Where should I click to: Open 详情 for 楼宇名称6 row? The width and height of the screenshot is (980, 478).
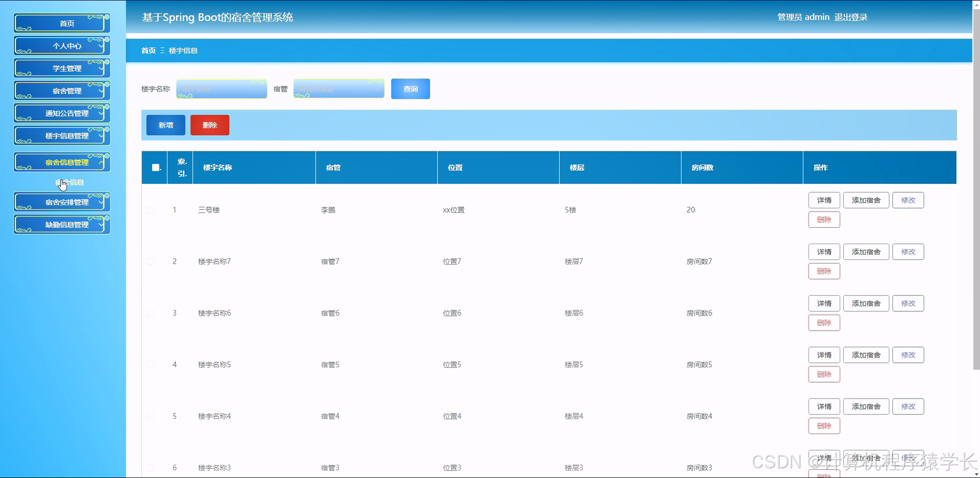[824, 303]
